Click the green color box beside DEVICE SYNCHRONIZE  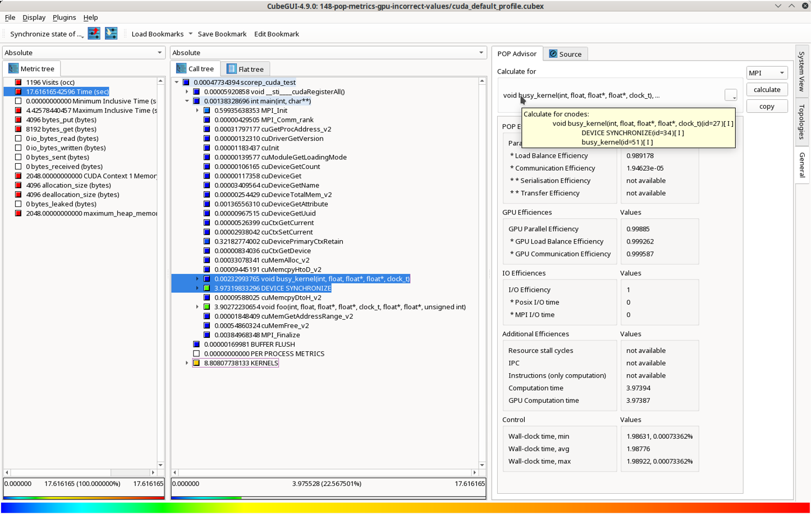pyautogui.click(x=207, y=288)
